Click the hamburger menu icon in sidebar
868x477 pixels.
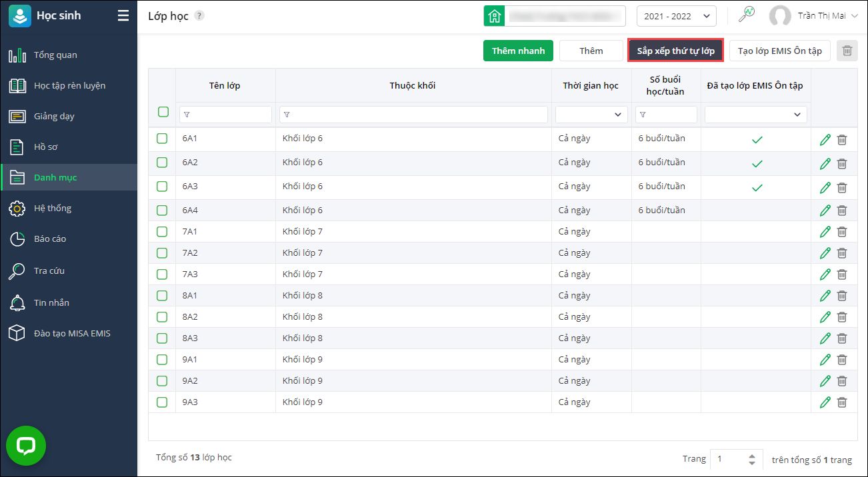[123, 16]
